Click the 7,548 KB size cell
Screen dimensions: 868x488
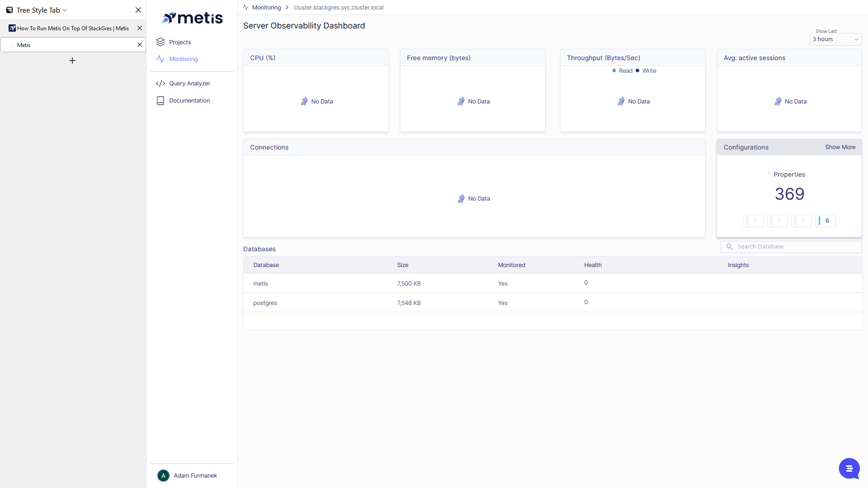[x=409, y=303]
